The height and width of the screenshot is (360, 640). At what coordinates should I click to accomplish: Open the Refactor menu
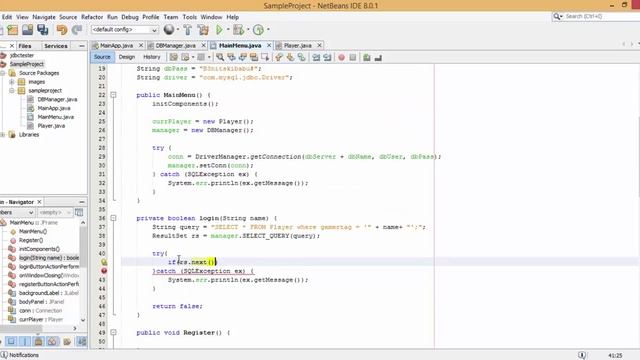tap(92, 17)
